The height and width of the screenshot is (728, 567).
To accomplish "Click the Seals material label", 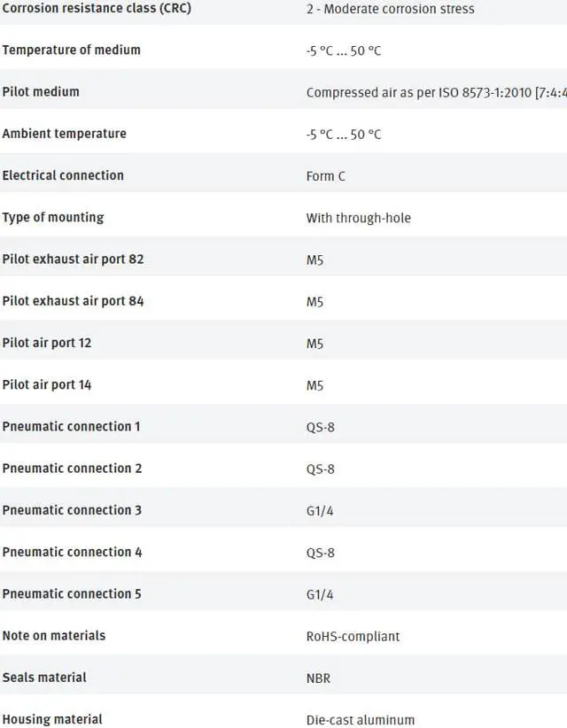I will (x=44, y=678).
